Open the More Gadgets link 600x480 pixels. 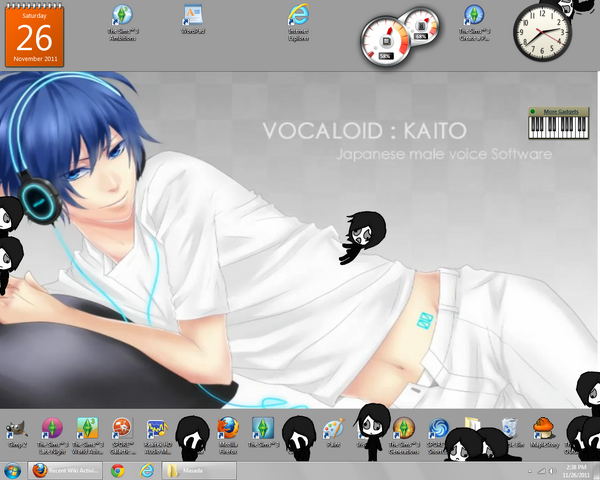[561, 111]
